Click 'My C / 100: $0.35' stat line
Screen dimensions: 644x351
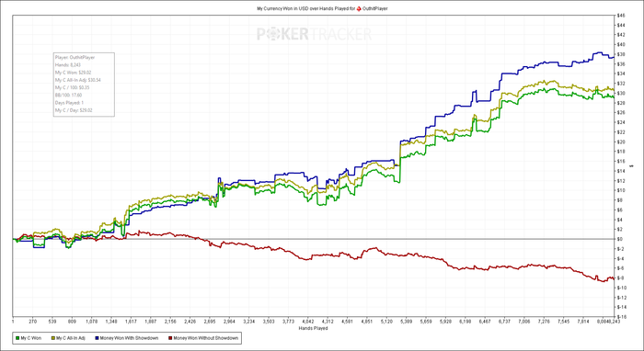[73, 87]
